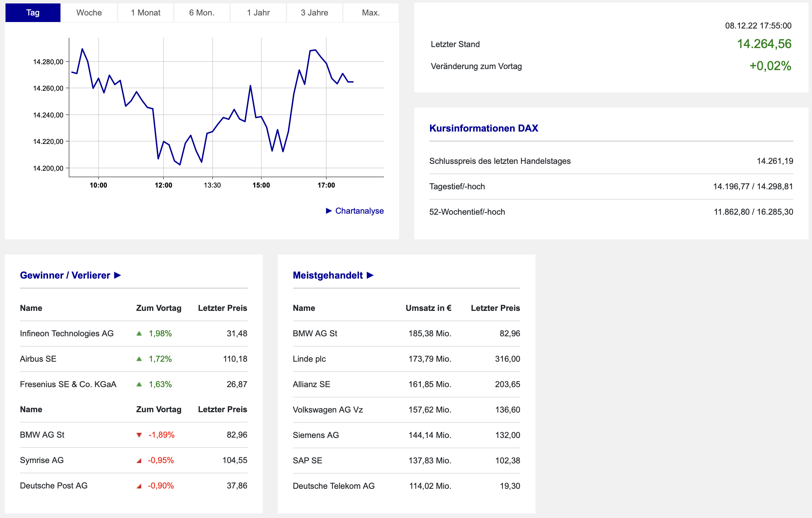812x518 pixels.
Task: Click green up arrow beside Fresenius 1,63%
Action: (139, 384)
